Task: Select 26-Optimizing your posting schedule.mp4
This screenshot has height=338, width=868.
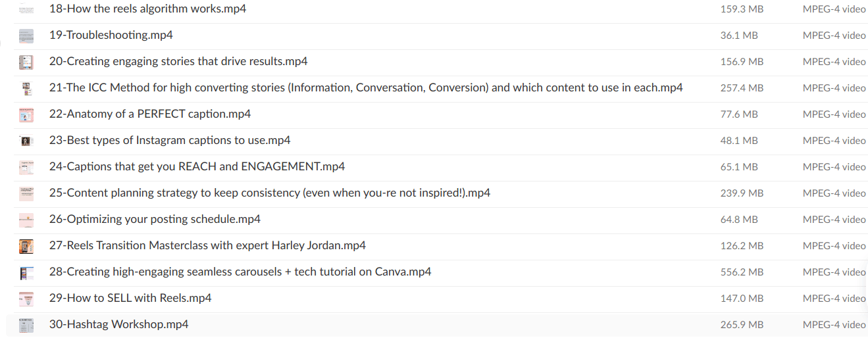Action: pos(155,220)
